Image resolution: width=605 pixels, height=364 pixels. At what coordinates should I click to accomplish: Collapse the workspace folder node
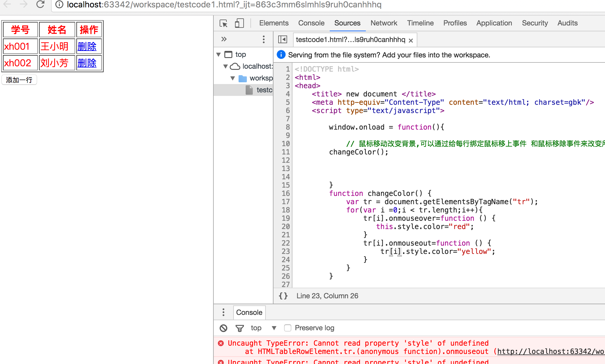233,78
